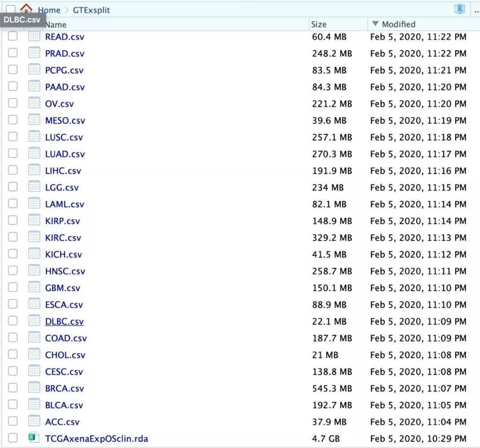Click the 329.2 MB size value
The width and height of the screenshot is (480, 448).
coord(332,238)
